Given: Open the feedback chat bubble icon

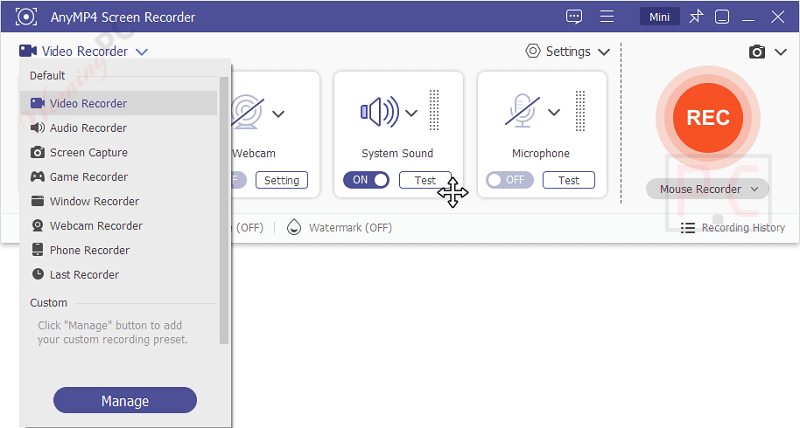Looking at the screenshot, I should point(574,17).
